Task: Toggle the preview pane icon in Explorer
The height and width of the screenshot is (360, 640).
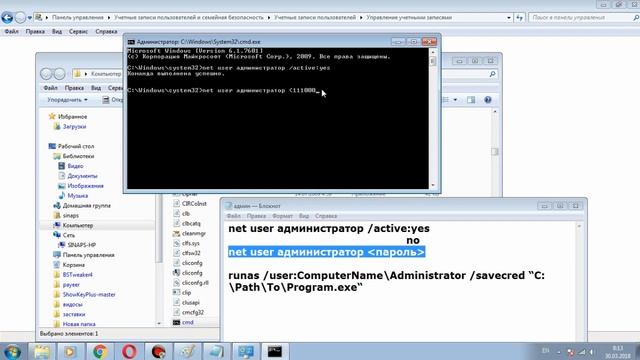Action: 471,100
